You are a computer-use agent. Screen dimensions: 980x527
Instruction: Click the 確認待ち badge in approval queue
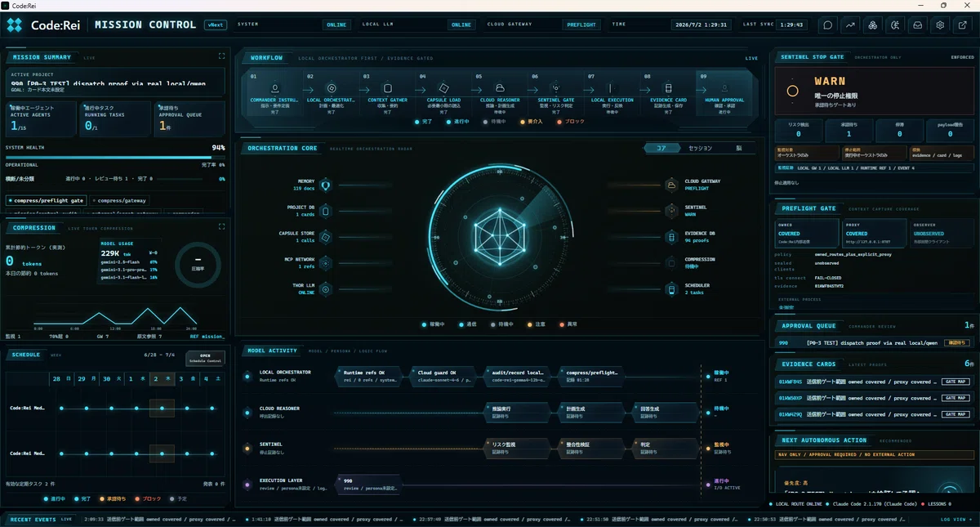956,343
